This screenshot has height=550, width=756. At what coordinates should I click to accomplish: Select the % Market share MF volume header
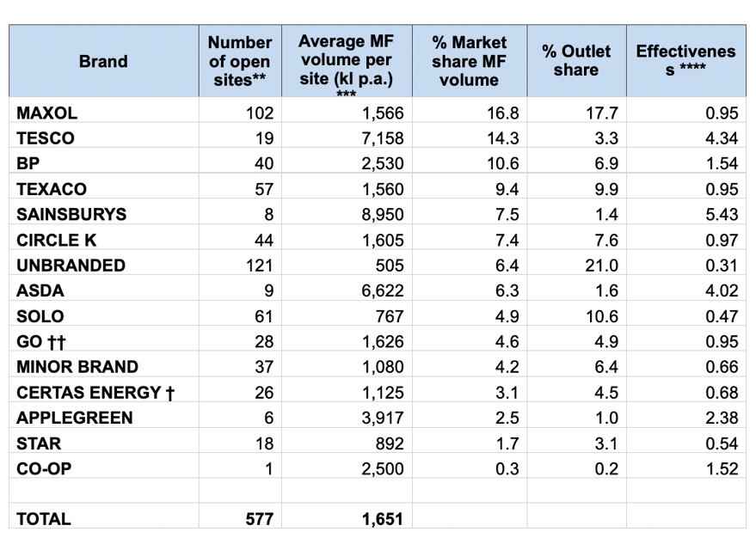point(469,61)
